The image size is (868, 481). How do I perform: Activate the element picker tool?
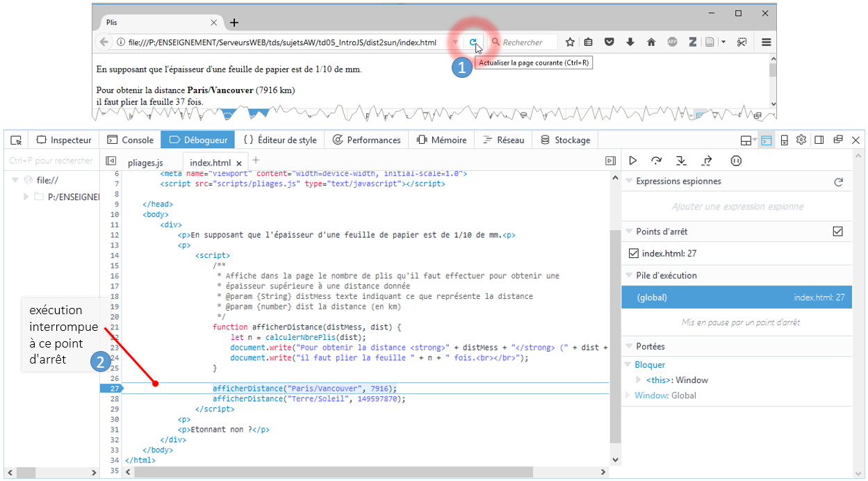[17, 140]
